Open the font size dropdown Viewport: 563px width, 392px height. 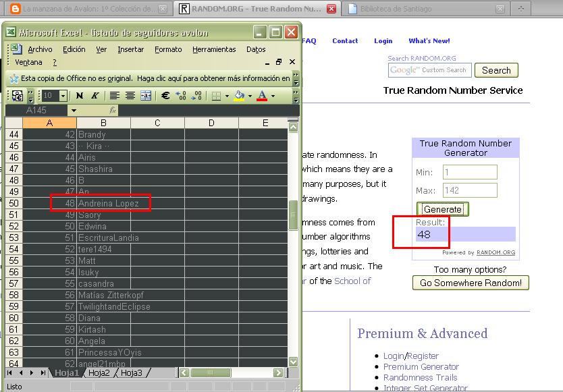(63, 96)
